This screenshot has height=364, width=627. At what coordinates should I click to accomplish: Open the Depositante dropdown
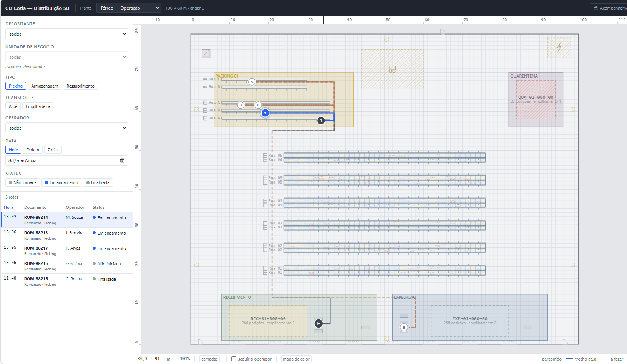[x=66, y=34]
